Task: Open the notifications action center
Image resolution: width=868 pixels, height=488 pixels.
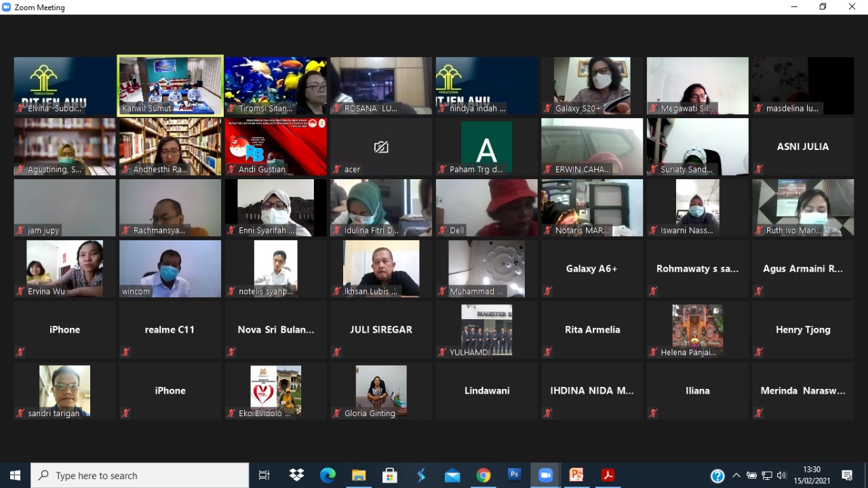Action: [x=847, y=475]
